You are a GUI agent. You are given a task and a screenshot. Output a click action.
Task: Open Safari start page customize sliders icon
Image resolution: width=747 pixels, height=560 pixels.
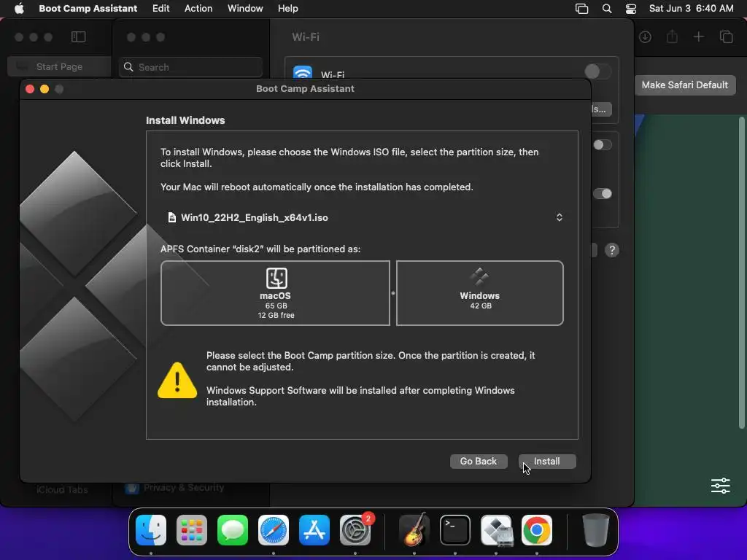point(720,486)
